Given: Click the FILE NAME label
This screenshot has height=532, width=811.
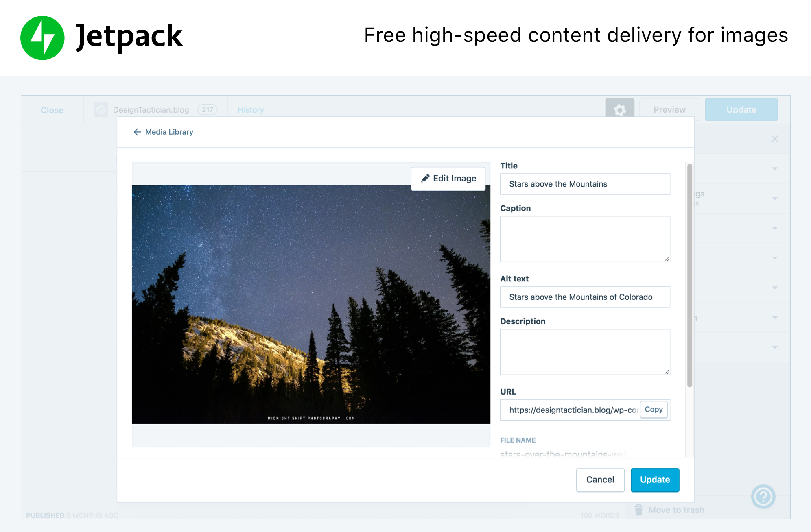Looking at the screenshot, I should (x=518, y=440).
